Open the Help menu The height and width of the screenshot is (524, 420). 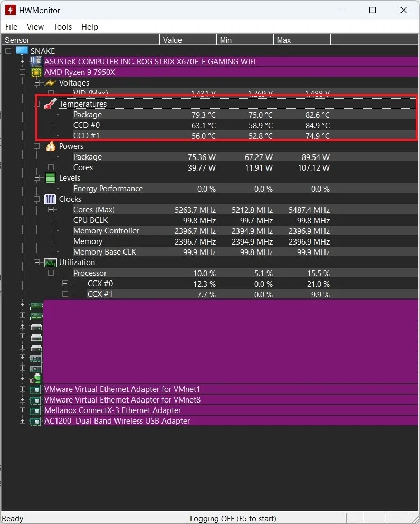(x=90, y=27)
